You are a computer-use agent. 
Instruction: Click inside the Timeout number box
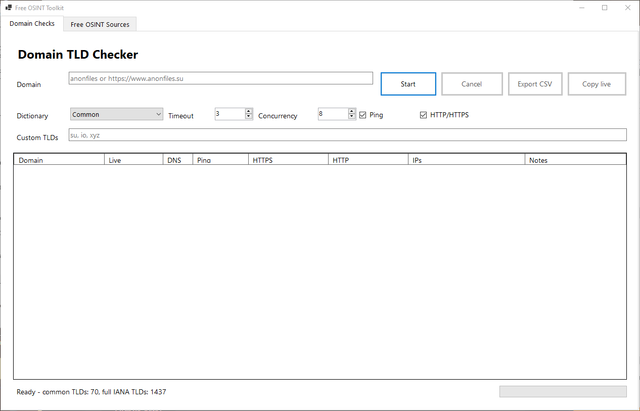coord(230,114)
